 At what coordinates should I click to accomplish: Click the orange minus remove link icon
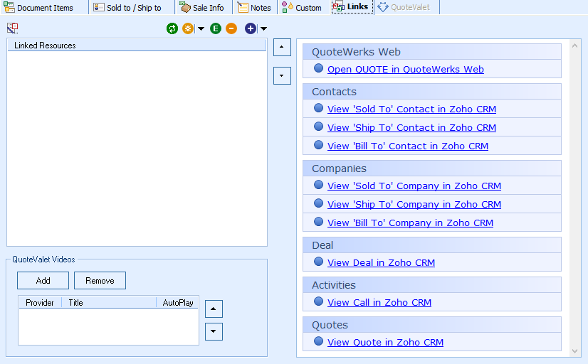231,28
